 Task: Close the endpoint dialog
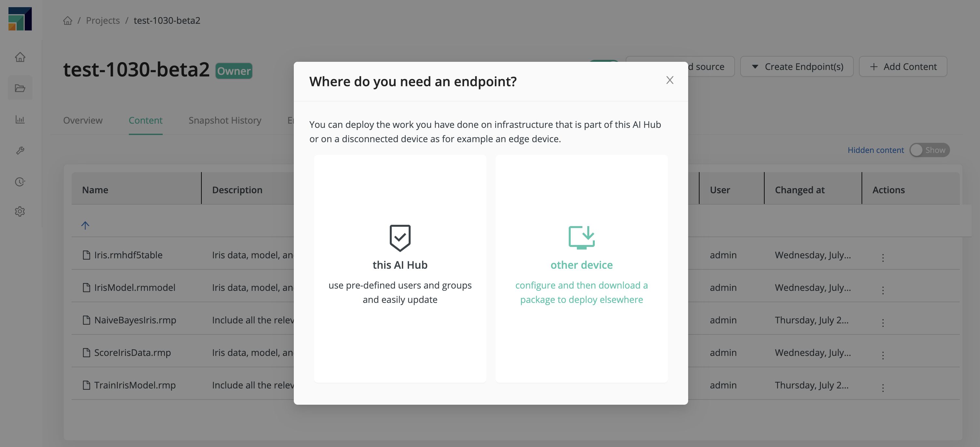click(669, 80)
